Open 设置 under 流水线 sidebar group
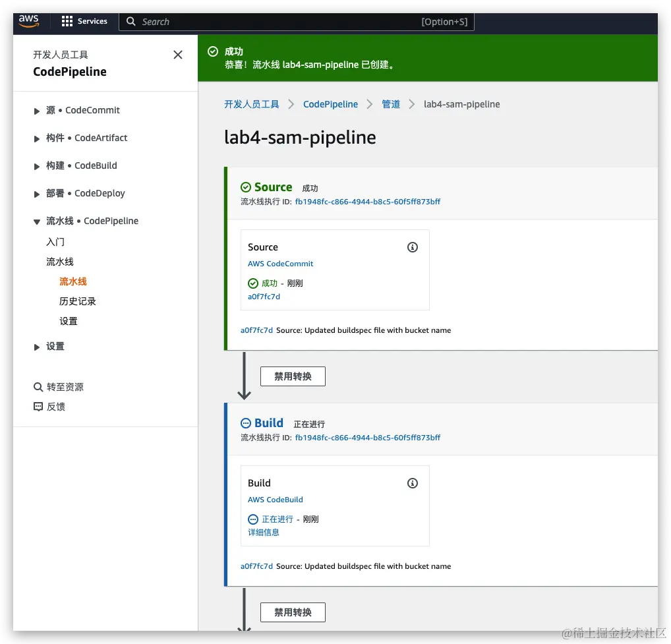 tap(69, 321)
